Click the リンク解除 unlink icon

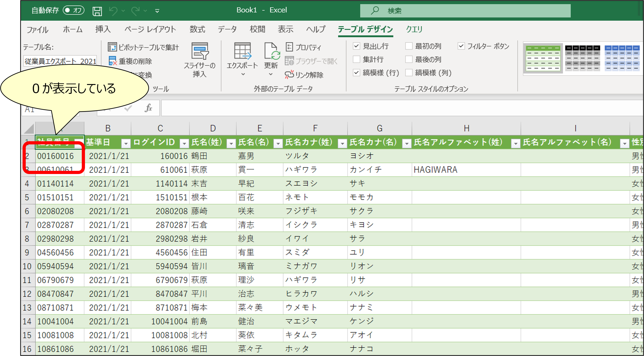[289, 74]
